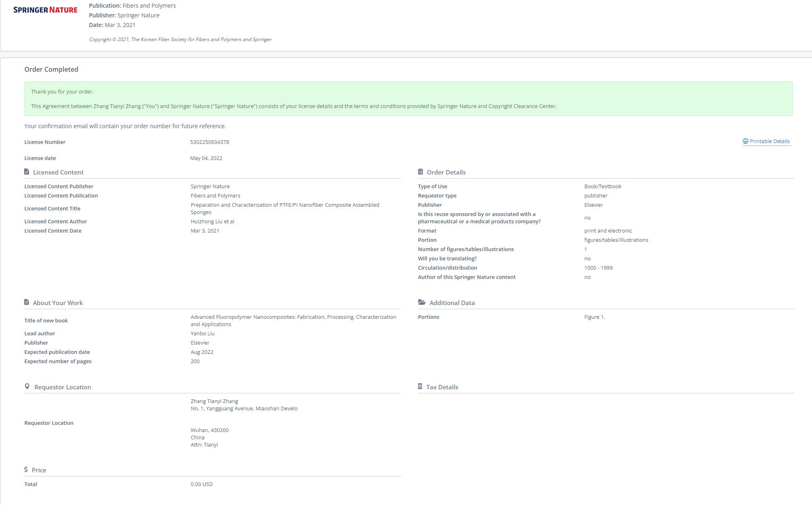
Task: Click the Licensed Content section icon
Action: [27, 172]
